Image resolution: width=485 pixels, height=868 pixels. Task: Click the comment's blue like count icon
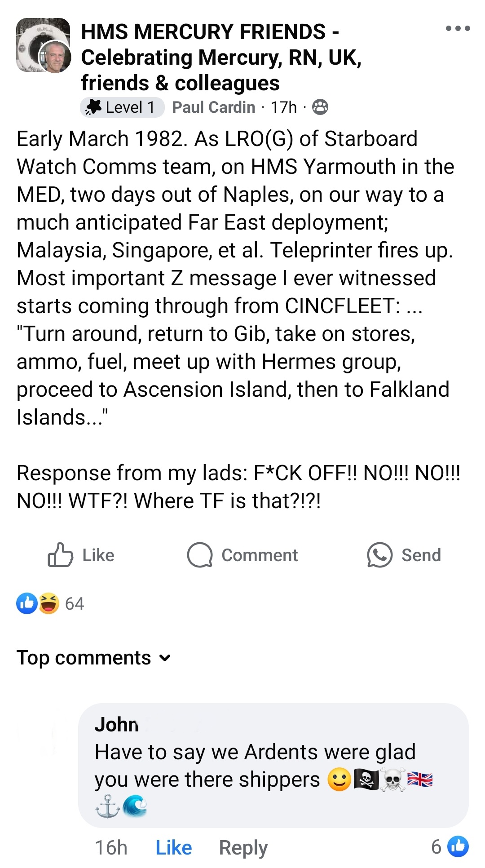click(x=458, y=847)
